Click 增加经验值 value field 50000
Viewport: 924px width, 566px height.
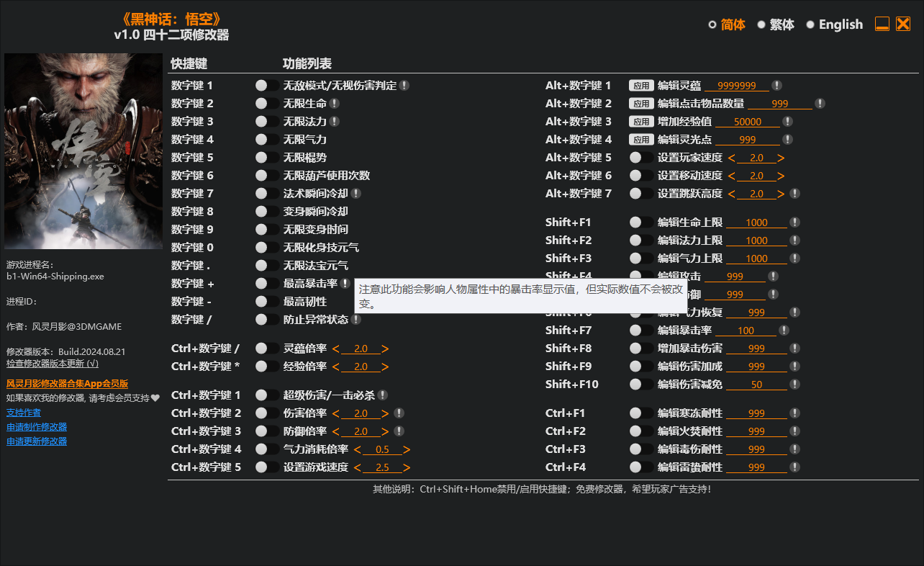(748, 122)
